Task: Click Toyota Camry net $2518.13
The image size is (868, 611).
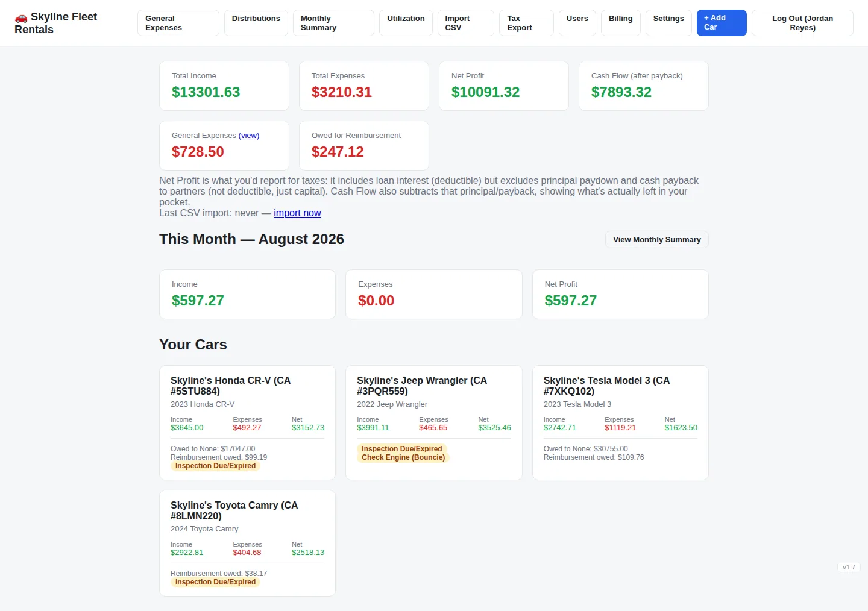Action: tap(308, 553)
